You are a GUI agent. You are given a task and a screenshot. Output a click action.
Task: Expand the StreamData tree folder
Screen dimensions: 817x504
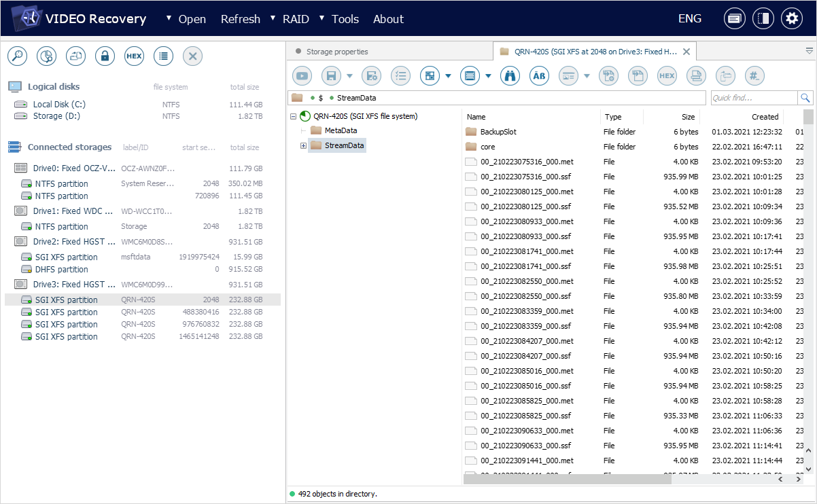coord(303,145)
